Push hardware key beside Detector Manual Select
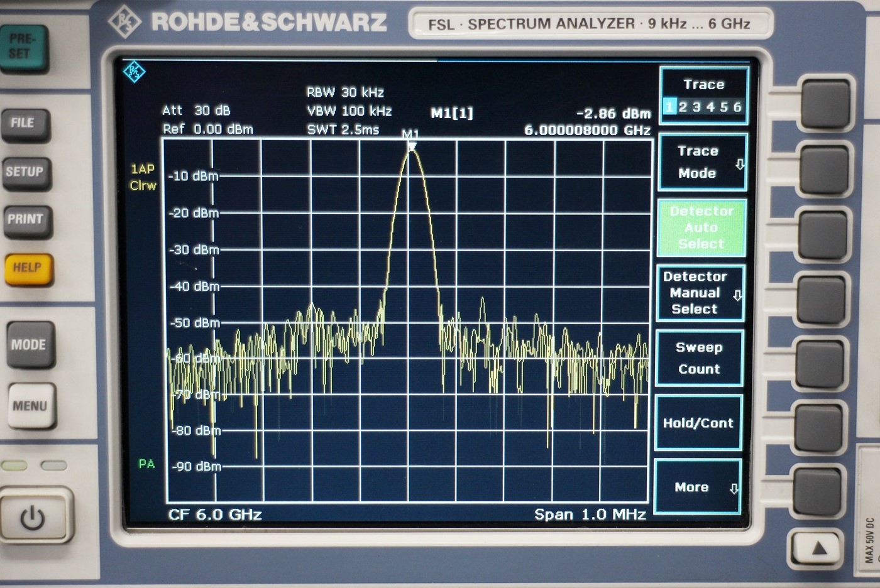880x588 pixels. coord(821,298)
